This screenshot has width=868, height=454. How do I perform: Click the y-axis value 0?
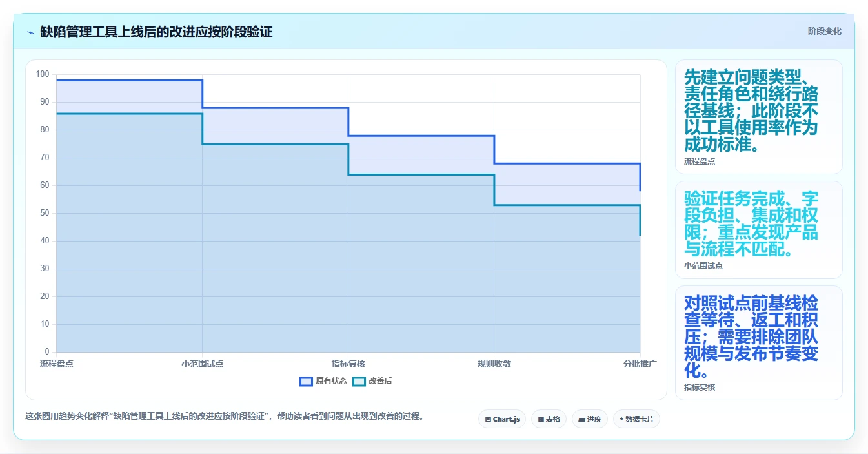(x=47, y=352)
